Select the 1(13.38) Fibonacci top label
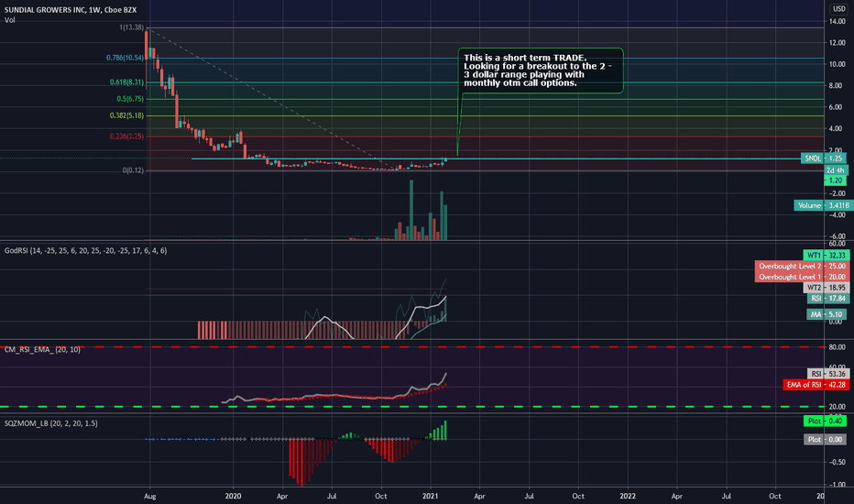Screen dimensions: 854x504 pos(132,27)
